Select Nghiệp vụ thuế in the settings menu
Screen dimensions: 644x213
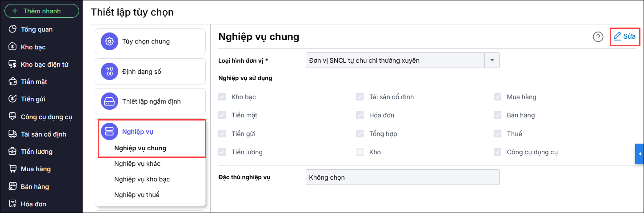[x=136, y=195]
